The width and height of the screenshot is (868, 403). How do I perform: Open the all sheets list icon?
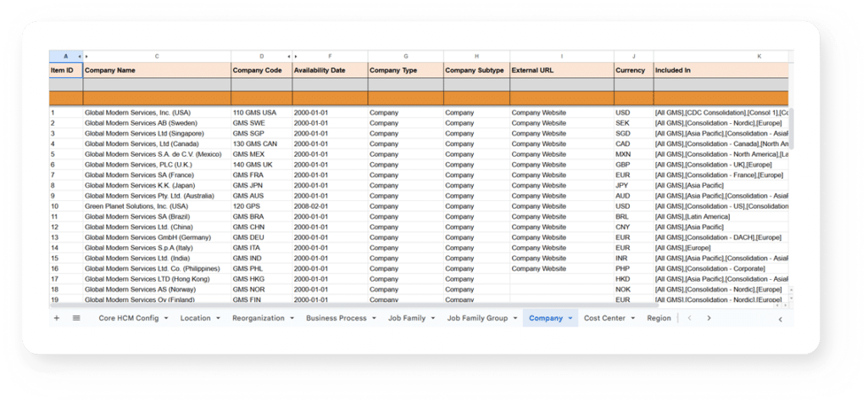tap(76, 318)
